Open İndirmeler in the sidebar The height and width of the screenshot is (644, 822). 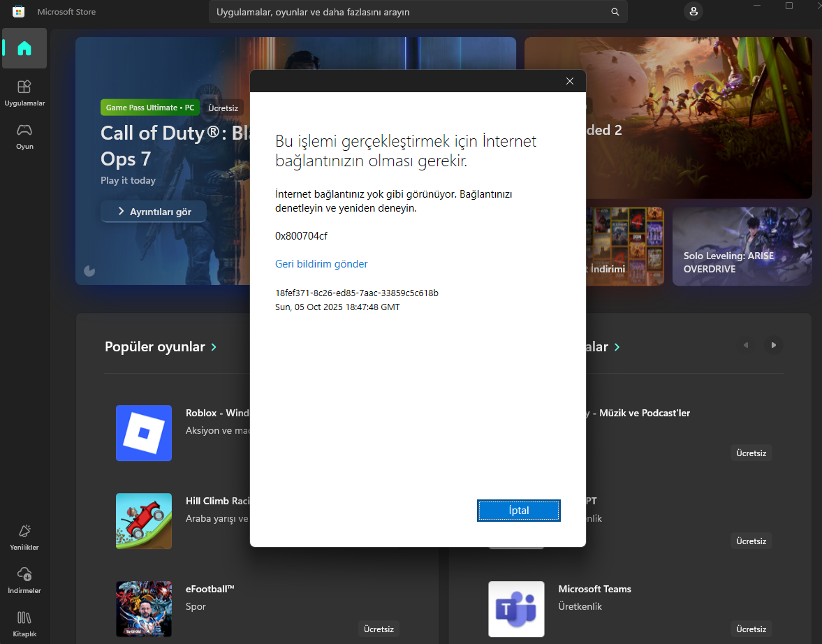tap(24, 580)
